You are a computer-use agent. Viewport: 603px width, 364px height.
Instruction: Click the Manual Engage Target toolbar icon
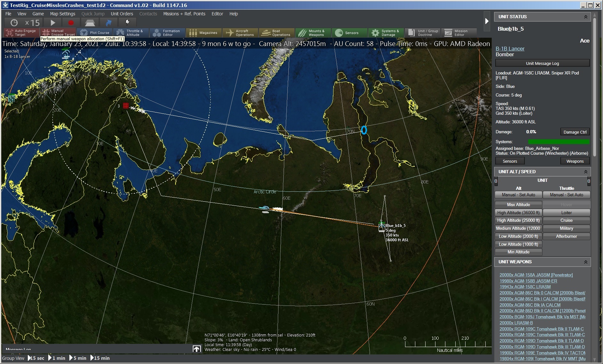(x=58, y=33)
